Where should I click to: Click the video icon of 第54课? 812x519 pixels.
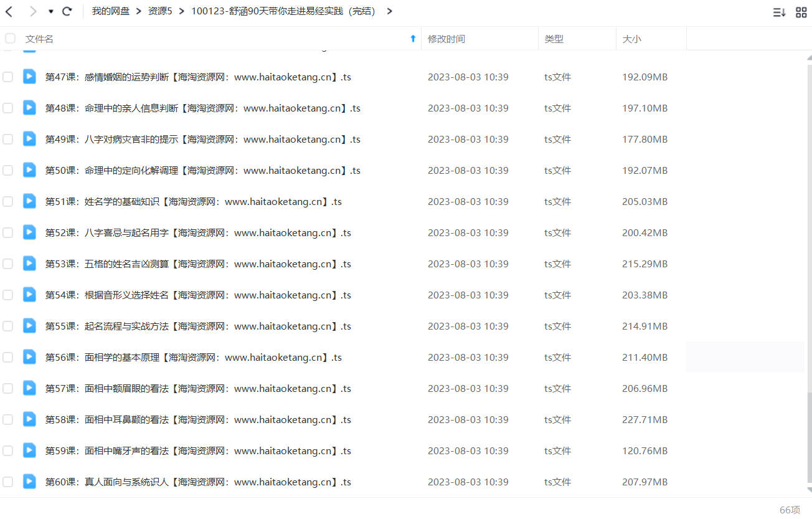pyautogui.click(x=29, y=294)
